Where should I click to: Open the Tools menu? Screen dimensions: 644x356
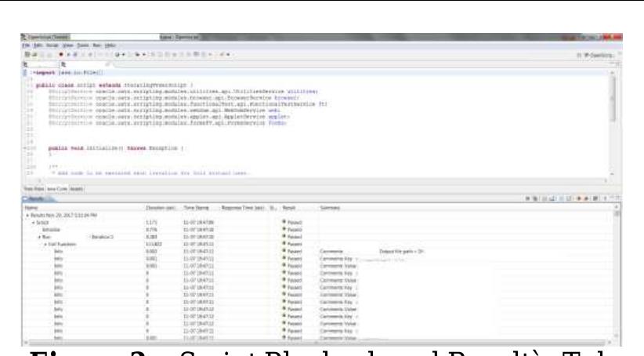[83, 45]
